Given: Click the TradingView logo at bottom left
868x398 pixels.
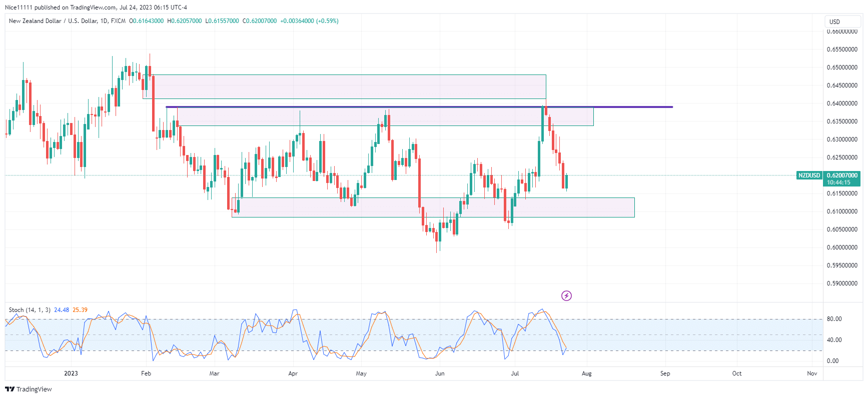Looking at the screenshot, I should (x=29, y=389).
